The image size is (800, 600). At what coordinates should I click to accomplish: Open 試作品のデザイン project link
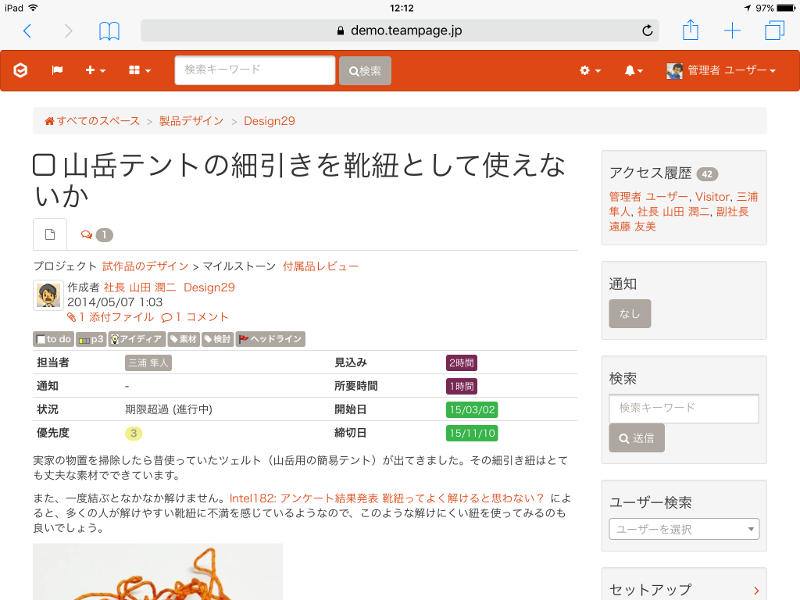tap(145, 266)
